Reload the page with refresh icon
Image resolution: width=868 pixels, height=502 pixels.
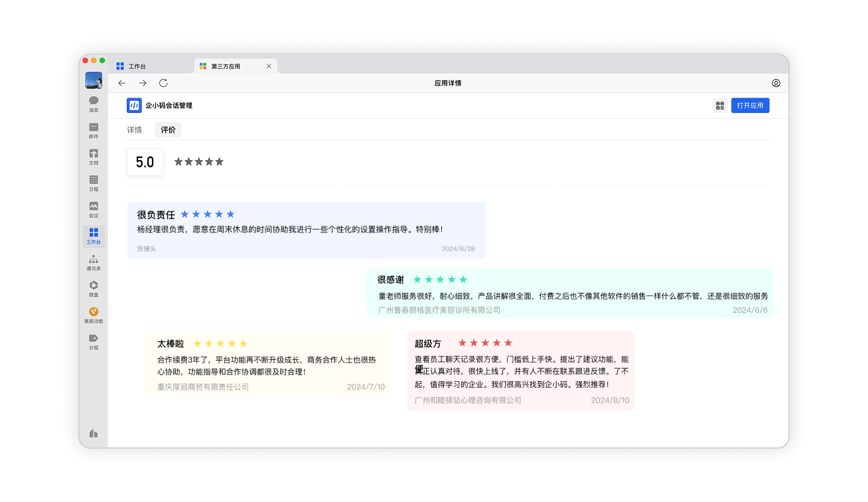[x=163, y=83]
